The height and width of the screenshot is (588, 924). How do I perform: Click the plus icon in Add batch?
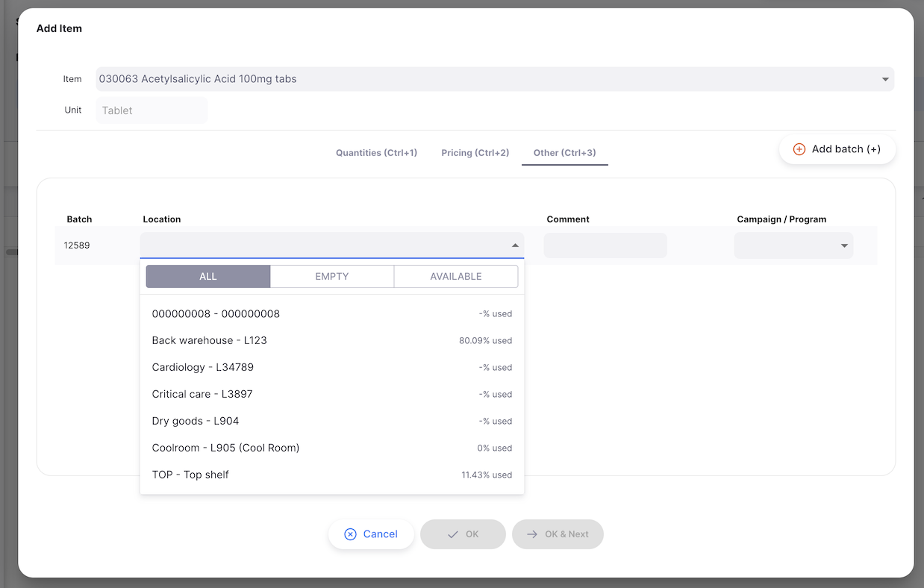click(x=799, y=149)
